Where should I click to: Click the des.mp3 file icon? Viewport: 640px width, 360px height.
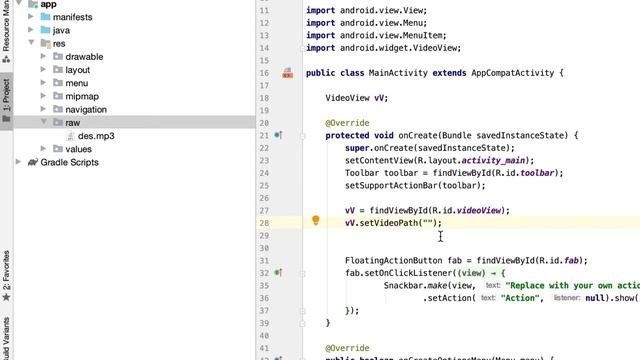click(x=70, y=136)
